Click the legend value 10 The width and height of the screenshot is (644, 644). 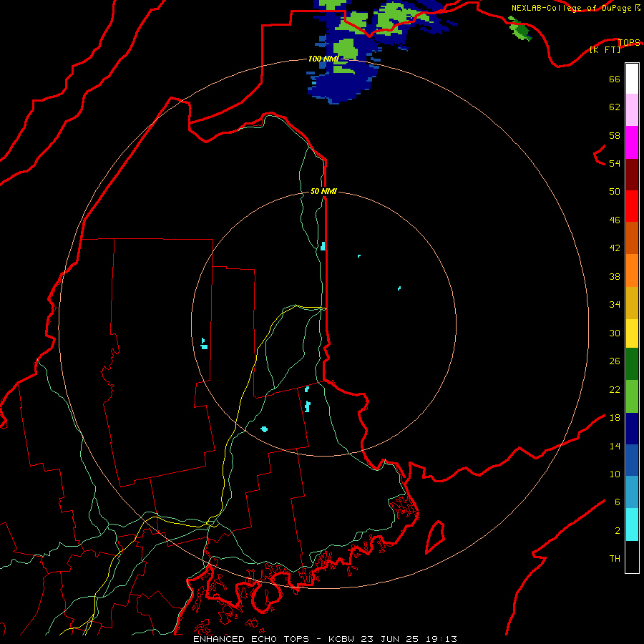point(615,474)
